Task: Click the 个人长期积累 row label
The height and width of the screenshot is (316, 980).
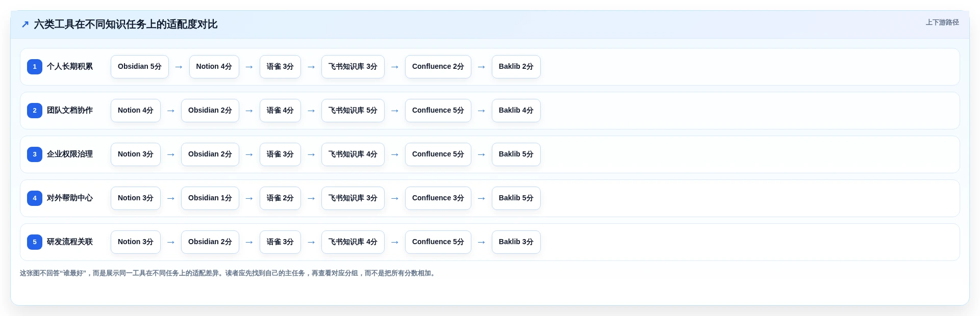Action: [70, 67]
